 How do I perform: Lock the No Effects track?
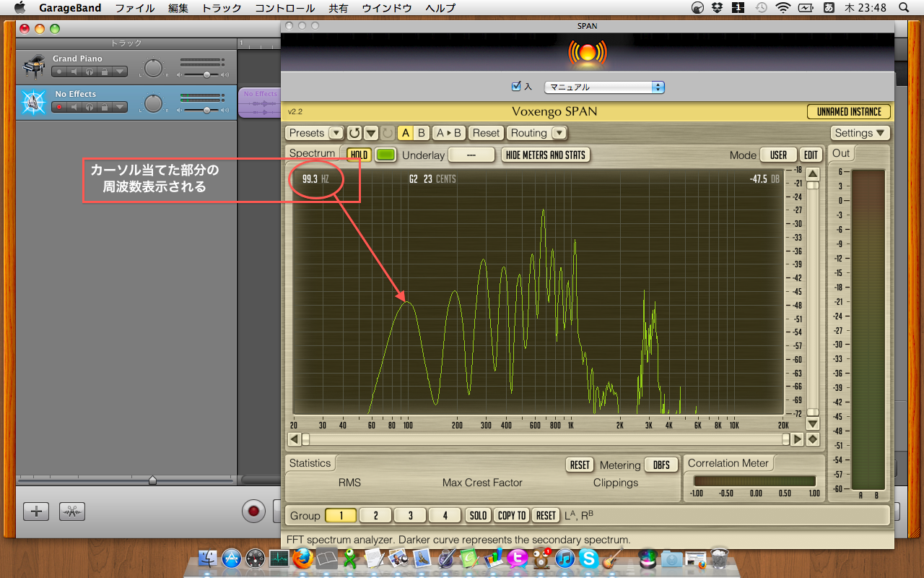point(105,107)
